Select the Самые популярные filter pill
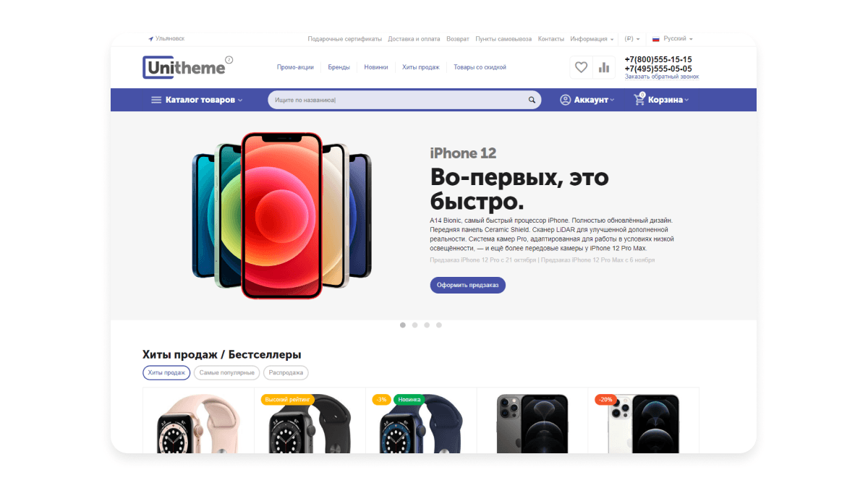Viewport: 868px width, 501px height. (x=226, y=373)
